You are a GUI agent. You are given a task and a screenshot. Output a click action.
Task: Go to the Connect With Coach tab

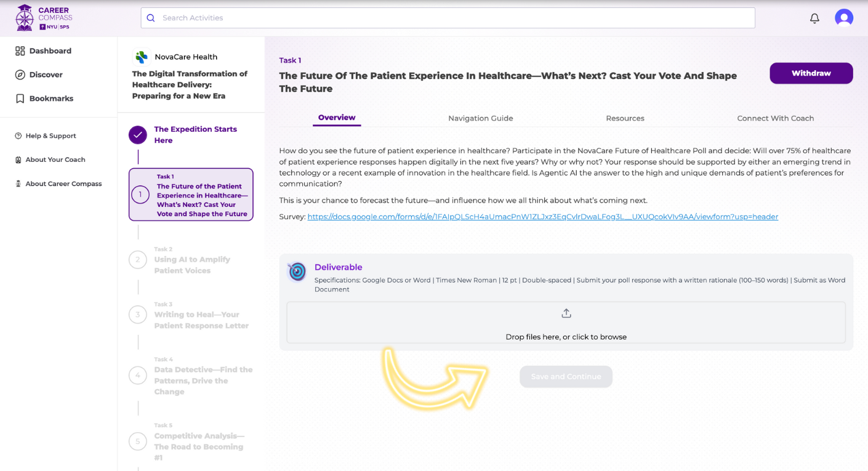775,118
